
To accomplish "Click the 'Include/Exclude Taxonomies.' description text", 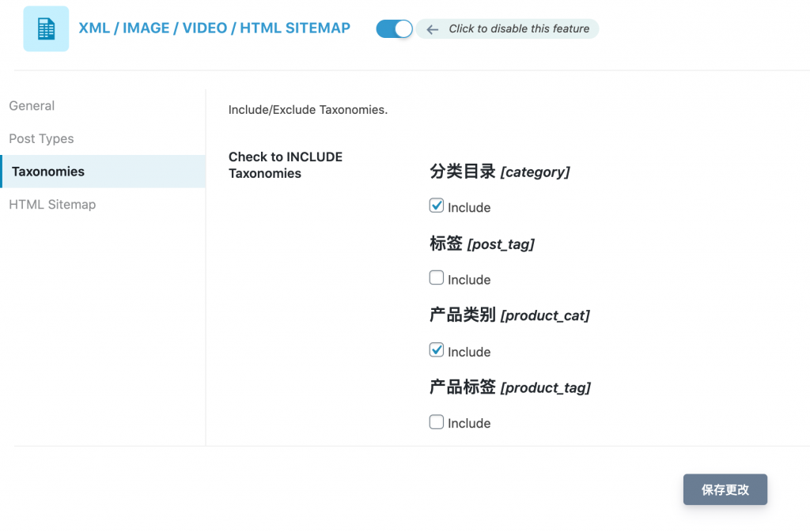I will 308,110.
